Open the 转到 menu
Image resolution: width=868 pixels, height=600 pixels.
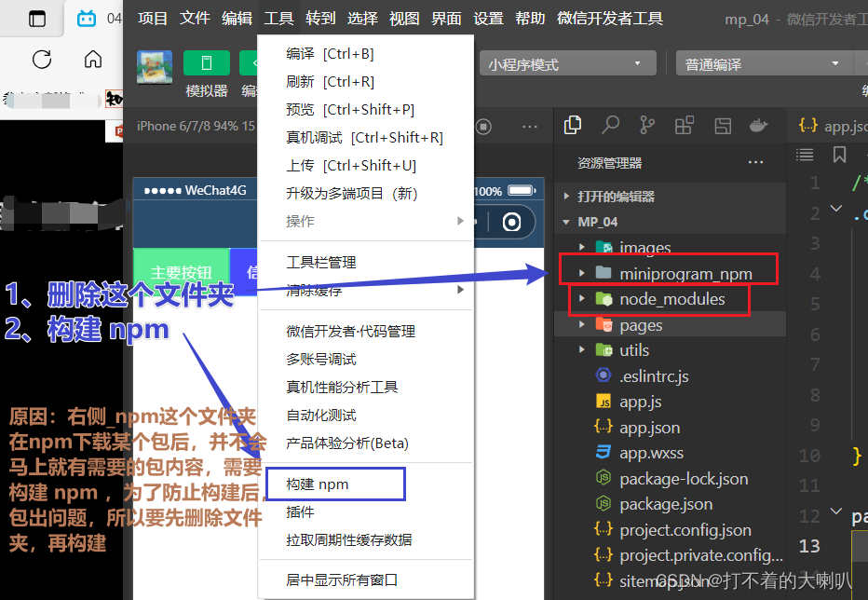click(x=320, y=19)
